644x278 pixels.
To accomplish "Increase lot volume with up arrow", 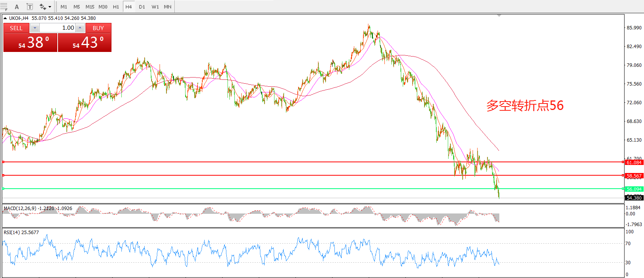I will (x=80, y=28).
